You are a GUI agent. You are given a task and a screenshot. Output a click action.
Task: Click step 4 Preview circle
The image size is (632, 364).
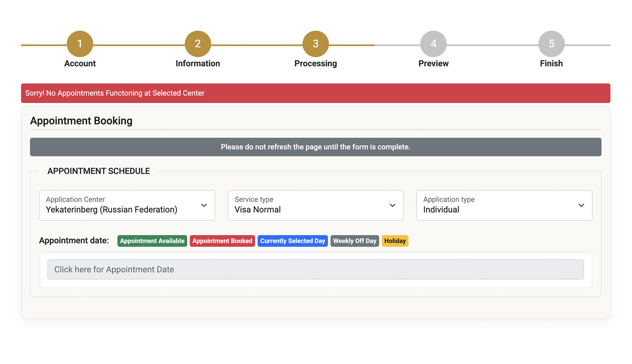(433, 44)
